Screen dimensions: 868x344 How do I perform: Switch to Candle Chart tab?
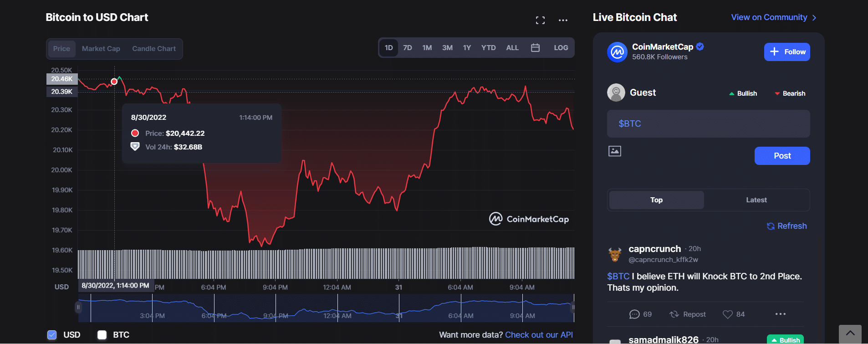click(154, 49)
